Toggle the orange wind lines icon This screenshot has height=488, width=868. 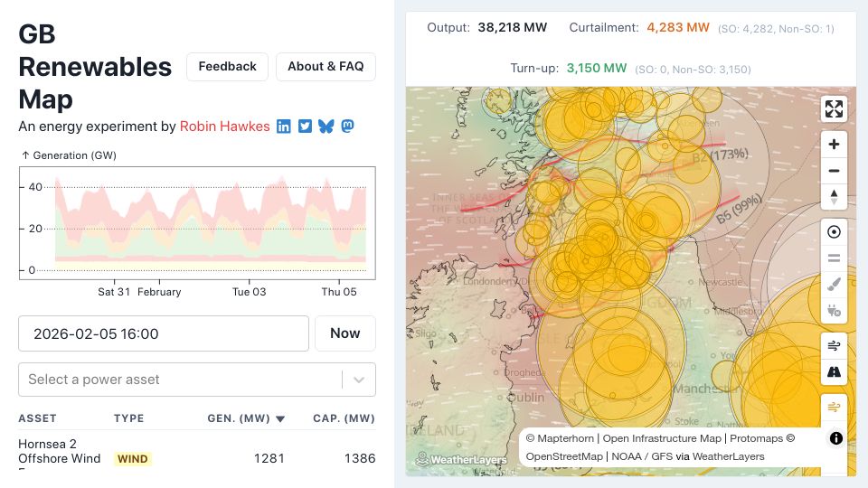tap(834, 408)
